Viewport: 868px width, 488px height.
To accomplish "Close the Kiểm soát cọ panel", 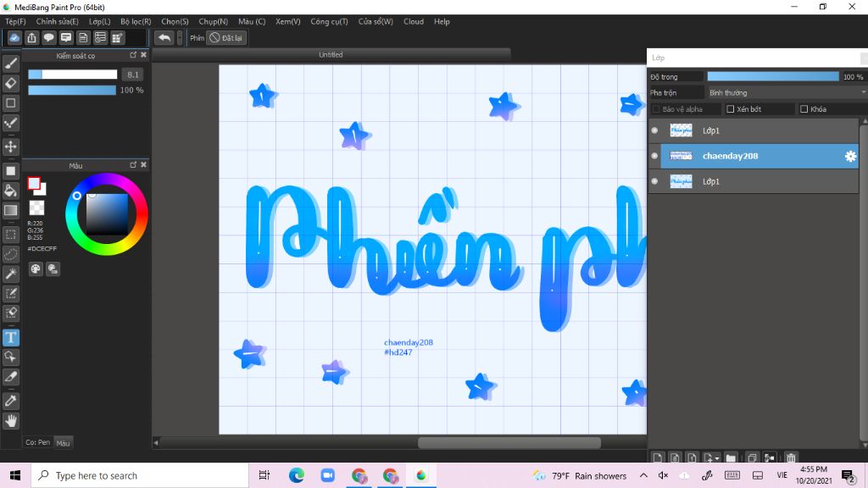I will 143,55.
